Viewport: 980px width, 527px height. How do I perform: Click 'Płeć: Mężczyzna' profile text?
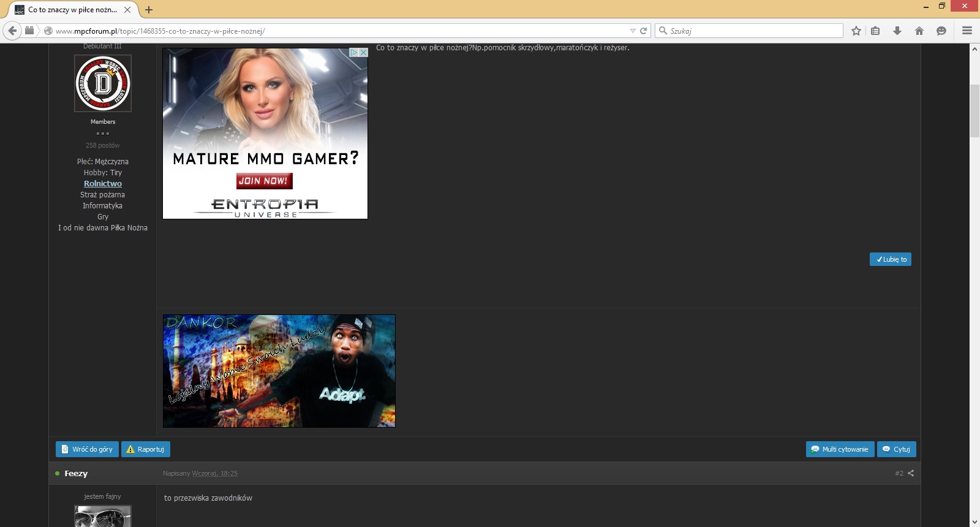point(103,161)
